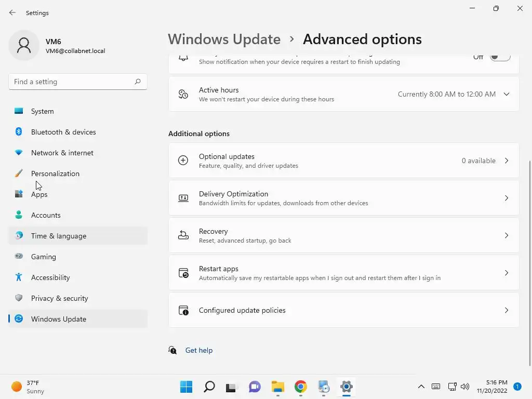Click the network tray icon
The width and height of the screenshot is (532, 399).
click(453, 387)
